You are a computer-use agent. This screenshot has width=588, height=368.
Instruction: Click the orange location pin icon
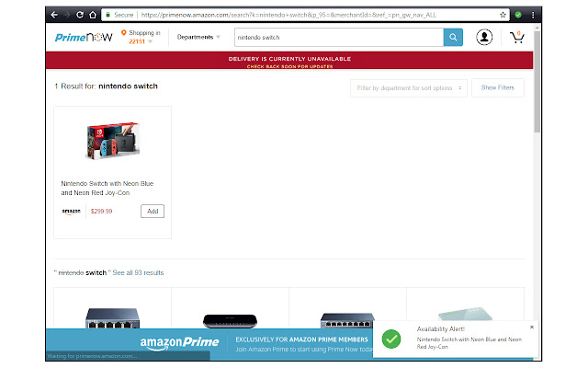point(123,33)
